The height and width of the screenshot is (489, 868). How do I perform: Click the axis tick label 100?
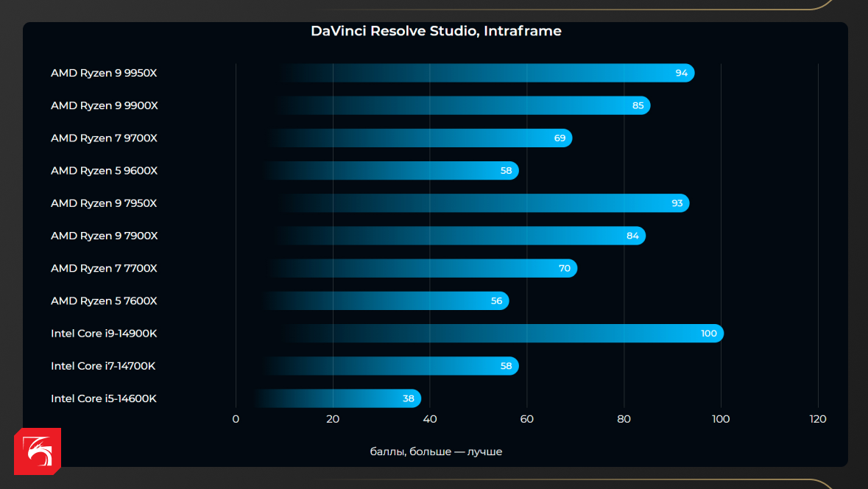pos(721,419)
